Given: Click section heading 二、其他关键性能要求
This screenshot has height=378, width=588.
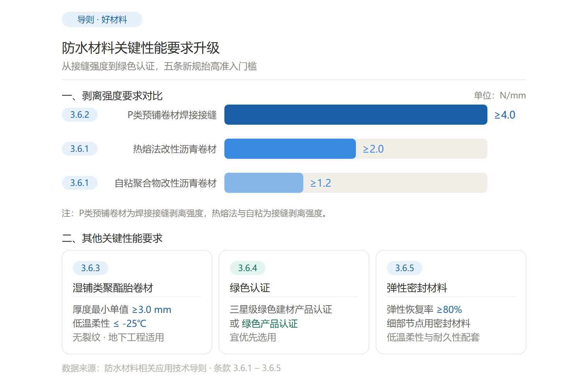Looking at the screenshot, I should coord(112,238).
